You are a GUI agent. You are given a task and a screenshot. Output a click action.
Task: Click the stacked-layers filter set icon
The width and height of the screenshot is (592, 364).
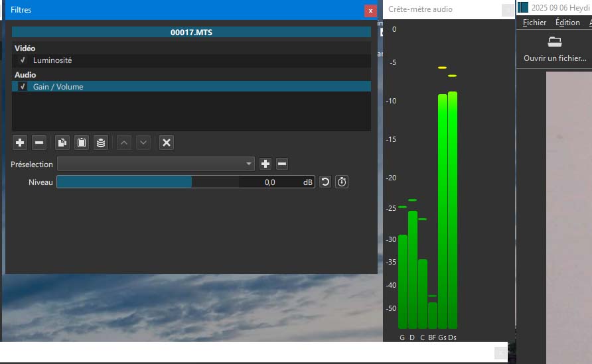coord(100,143)
